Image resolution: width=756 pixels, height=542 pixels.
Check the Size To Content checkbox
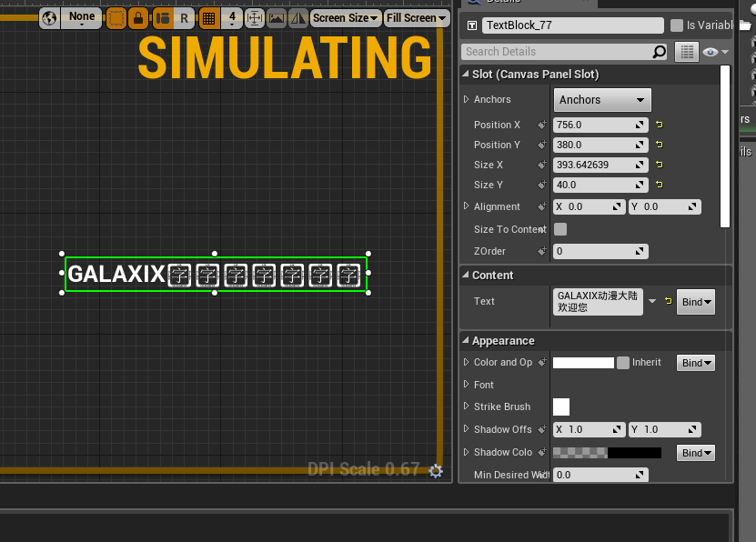560,229
